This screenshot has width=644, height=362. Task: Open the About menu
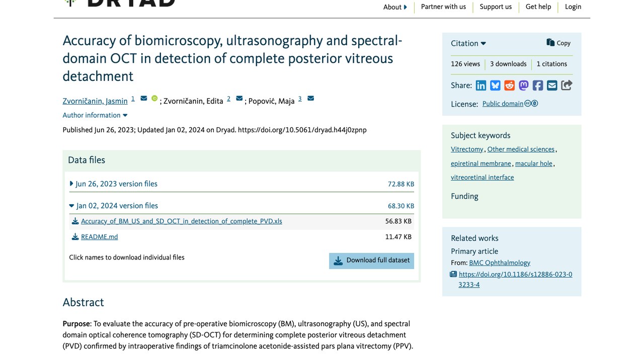coord(395,7)
